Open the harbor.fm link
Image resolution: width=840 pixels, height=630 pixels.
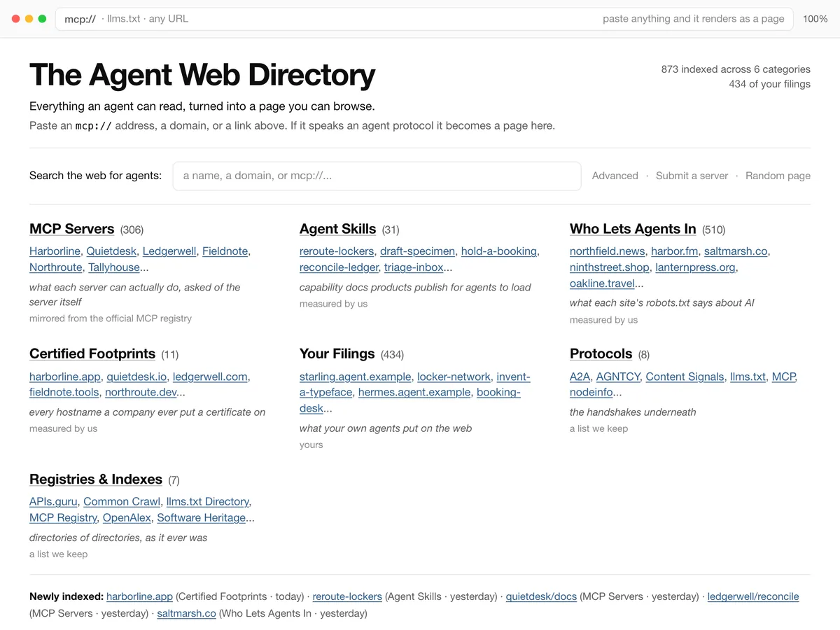(674, 251)
